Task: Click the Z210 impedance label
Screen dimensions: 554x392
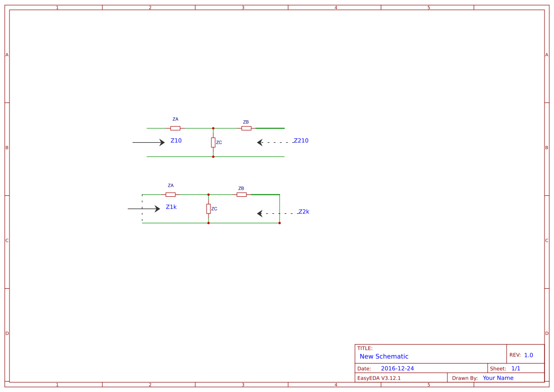Action: point(301,140)
